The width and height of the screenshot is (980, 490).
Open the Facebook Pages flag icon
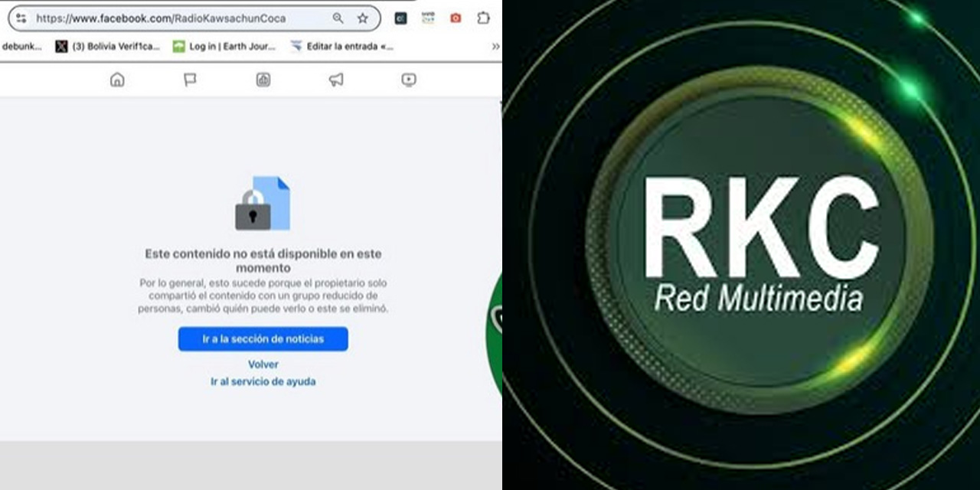[190, 80]
